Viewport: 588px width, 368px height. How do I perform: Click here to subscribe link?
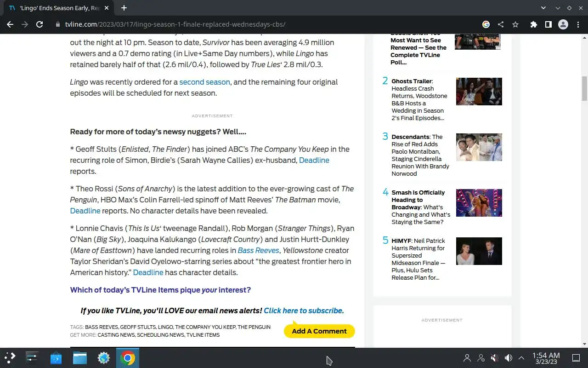304,310
